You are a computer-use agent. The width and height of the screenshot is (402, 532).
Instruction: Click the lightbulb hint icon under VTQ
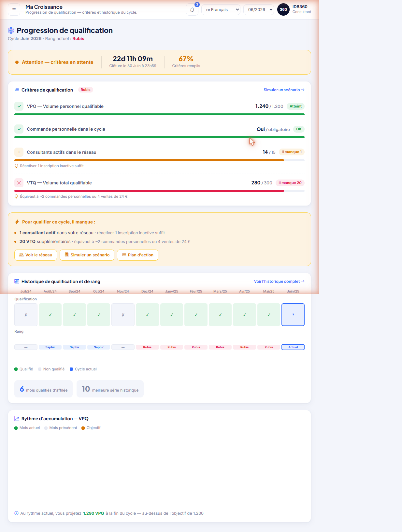coord(16,196)
